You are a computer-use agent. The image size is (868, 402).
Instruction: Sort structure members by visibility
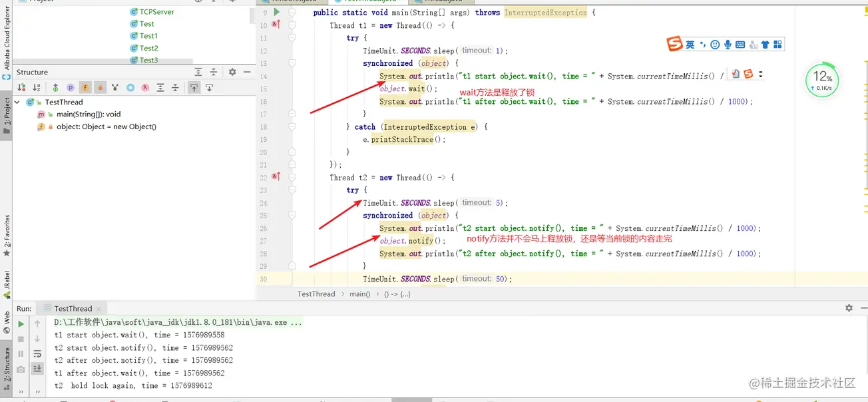click(x=21, y=87)
